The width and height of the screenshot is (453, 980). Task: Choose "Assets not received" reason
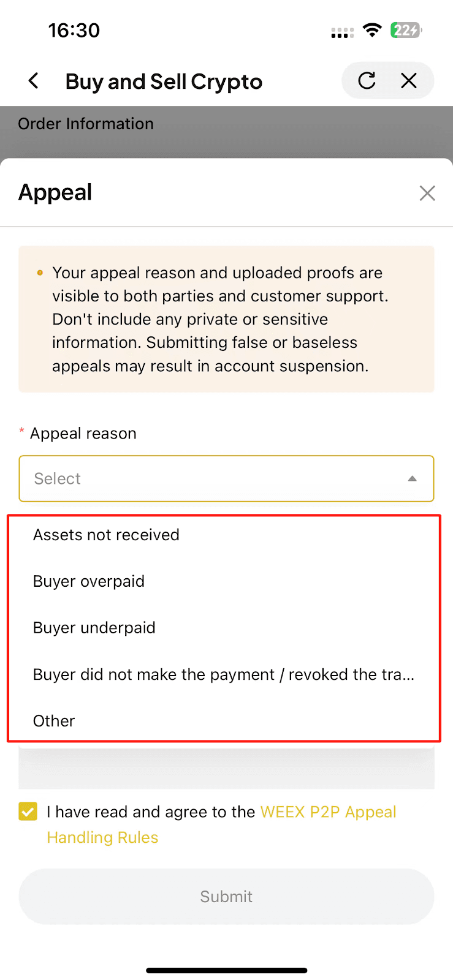click(106, 535)
